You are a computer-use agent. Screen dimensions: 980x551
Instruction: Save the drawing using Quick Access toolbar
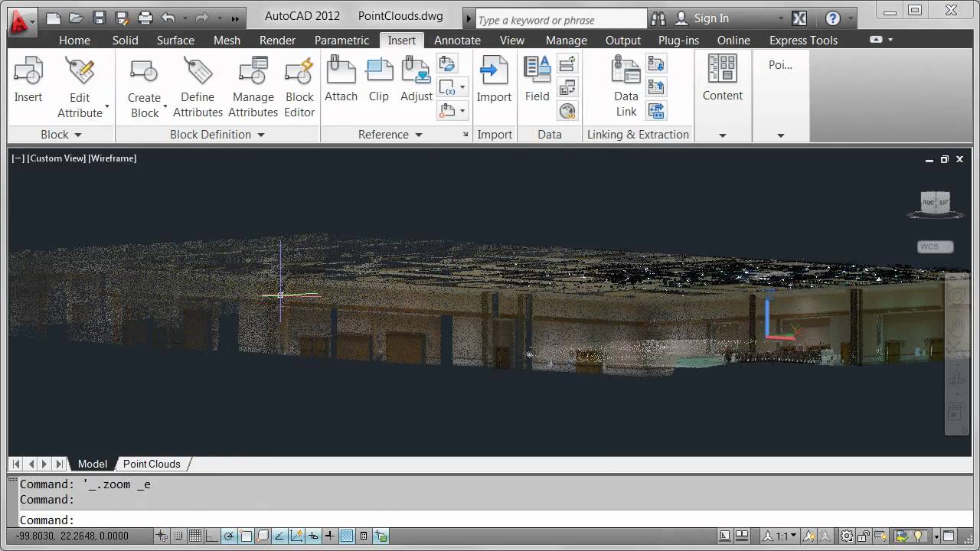coord(99,18)
